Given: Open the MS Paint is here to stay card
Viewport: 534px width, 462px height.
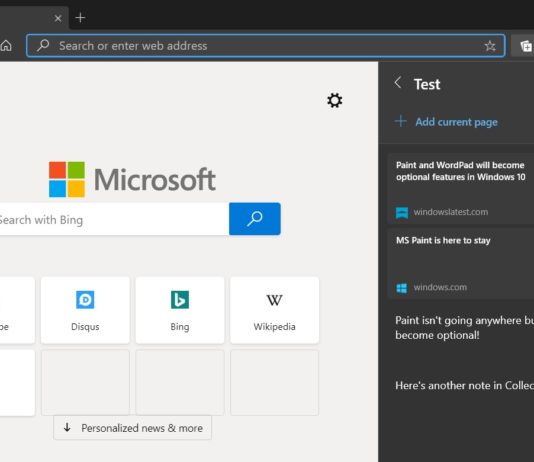Looking at the screenshot, I should (x=461, y=264).
